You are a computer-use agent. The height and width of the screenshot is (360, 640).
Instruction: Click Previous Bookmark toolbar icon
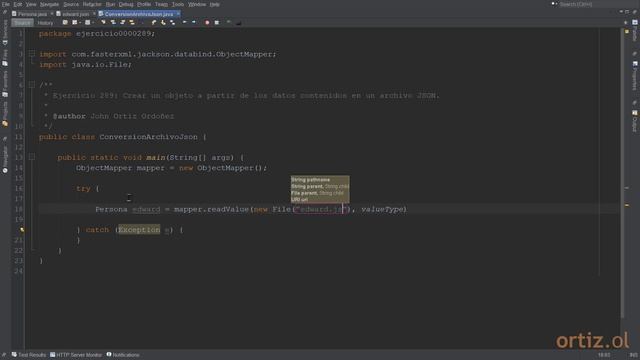tap(154, 22)
